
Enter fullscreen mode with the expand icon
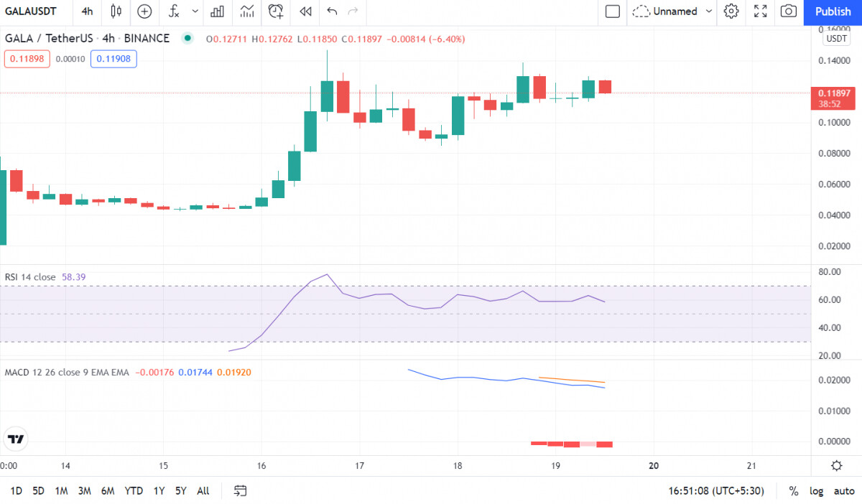pyautogui.click(x=760, y=11)
